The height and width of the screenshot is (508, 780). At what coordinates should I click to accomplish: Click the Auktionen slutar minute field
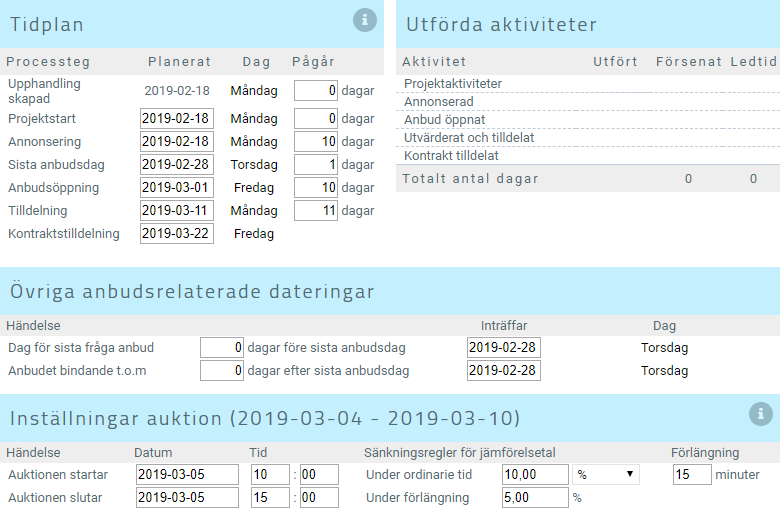pyautogui.click(x=319, y=498)
